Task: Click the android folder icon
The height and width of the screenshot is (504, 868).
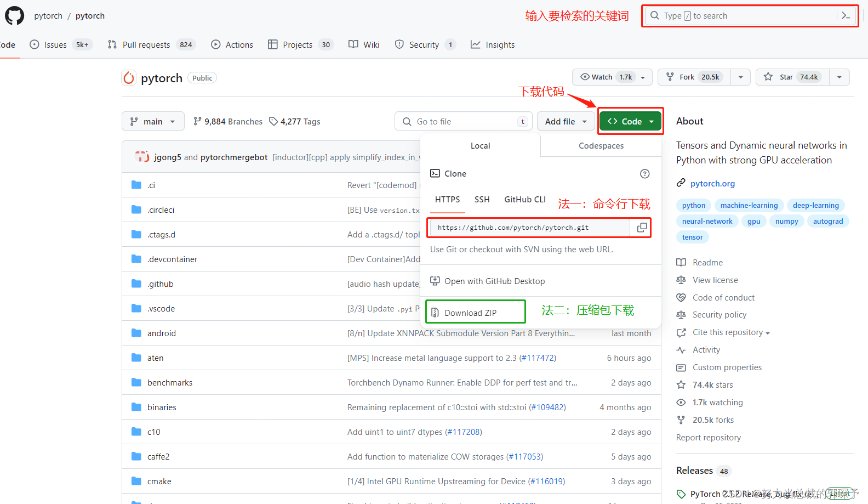Action: coord(136,333)
